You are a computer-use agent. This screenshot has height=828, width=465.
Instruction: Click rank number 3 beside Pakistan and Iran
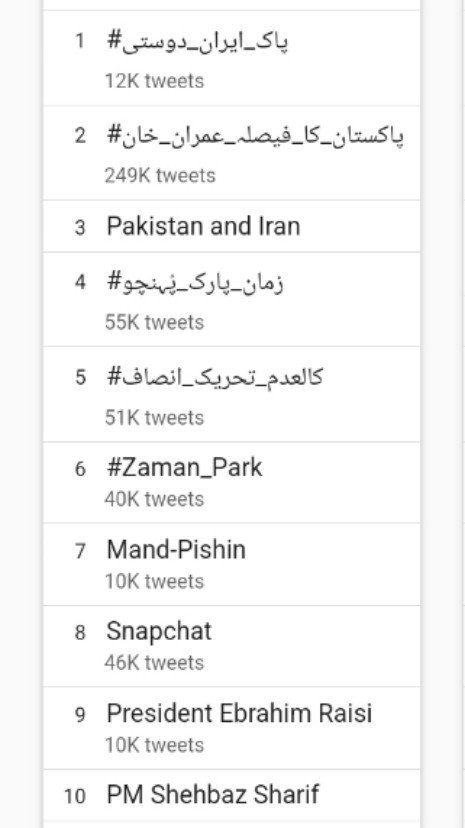(80, 228)
